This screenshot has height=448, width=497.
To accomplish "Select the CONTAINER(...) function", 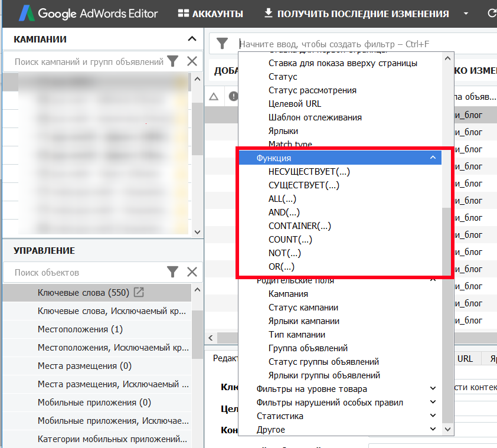I will point(299,225).
